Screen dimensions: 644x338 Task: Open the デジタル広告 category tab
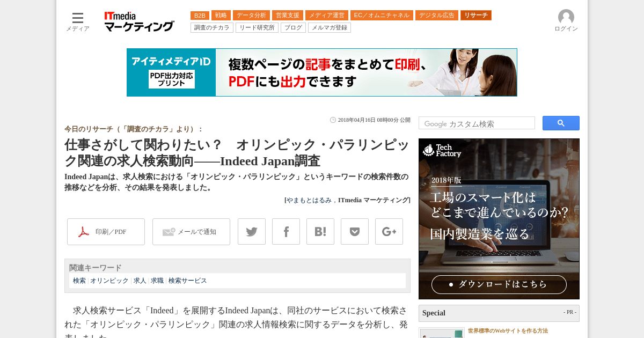437,16
